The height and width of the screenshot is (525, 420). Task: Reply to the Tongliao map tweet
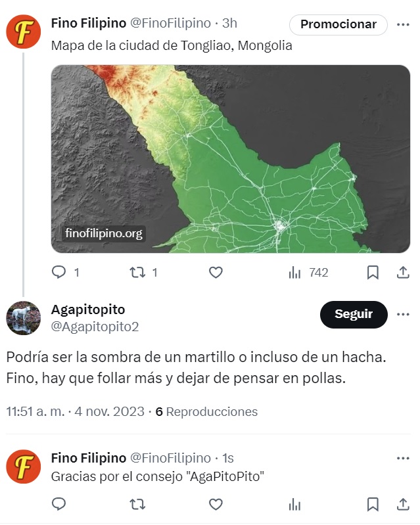pyautogui.click(x=59, y=272)
